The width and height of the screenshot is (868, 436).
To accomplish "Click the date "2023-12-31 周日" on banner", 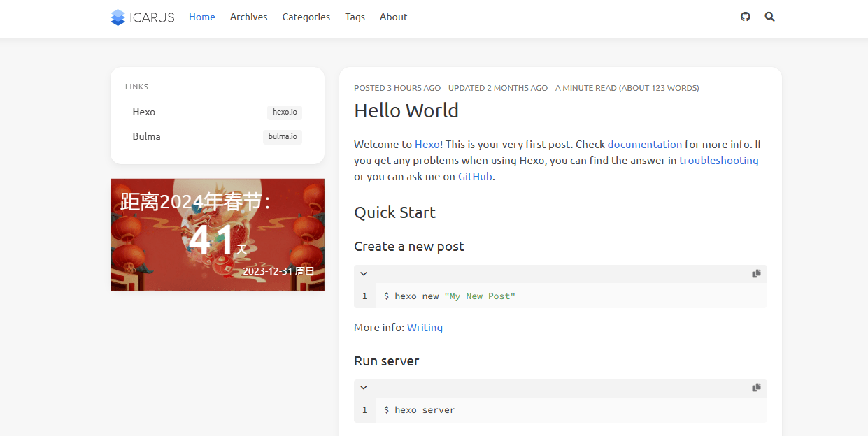I will pos(278,271).
